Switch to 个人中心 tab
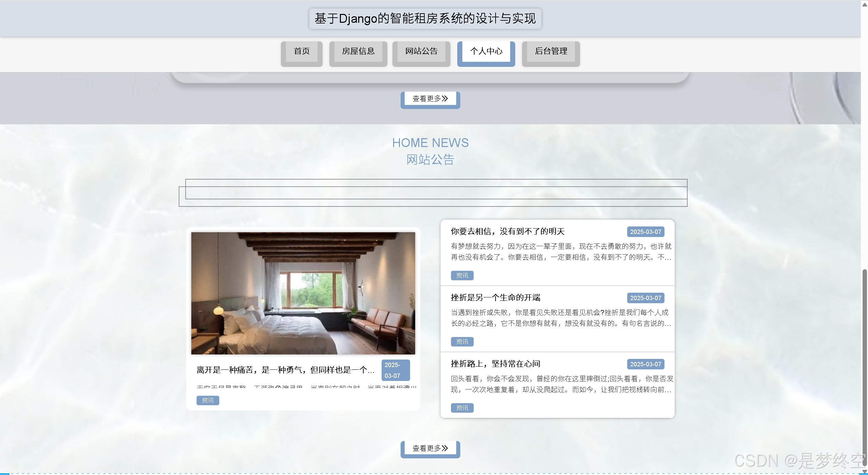This screenshot has height=475, width=868. pyautogui.click(x=486, y=52)
